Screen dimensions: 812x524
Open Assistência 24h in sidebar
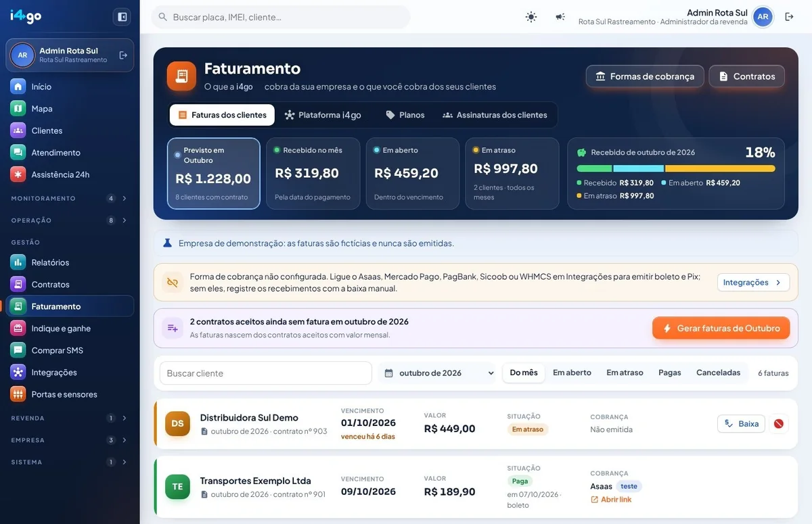pos(70,174)
